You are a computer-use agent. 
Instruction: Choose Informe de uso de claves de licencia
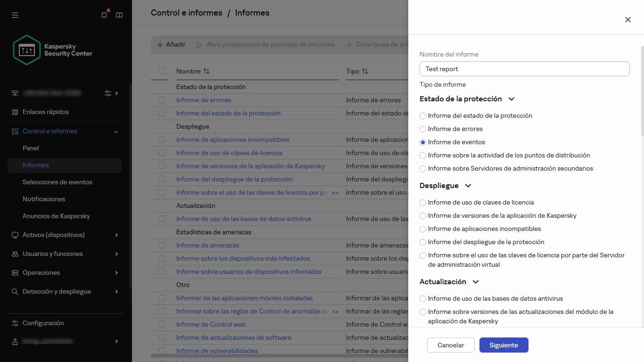click(x=423, y=203)
